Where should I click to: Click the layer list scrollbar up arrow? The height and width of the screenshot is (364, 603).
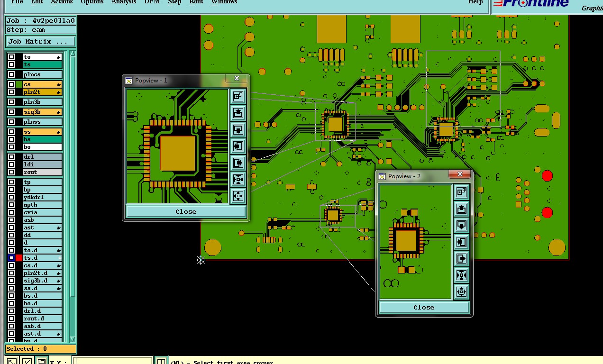click(73, 54)
